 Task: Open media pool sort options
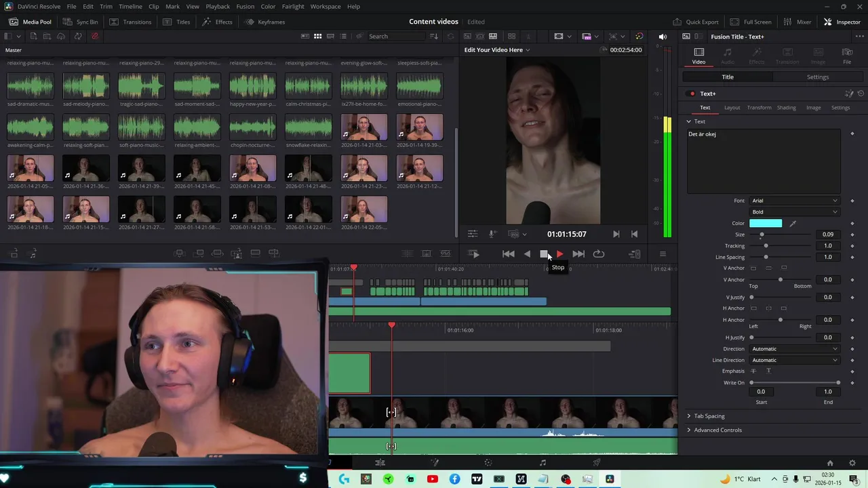coord(434,36)
